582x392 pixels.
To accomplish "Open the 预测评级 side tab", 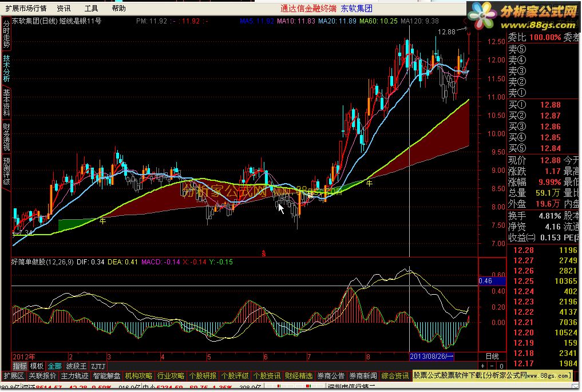I will 6,172.
